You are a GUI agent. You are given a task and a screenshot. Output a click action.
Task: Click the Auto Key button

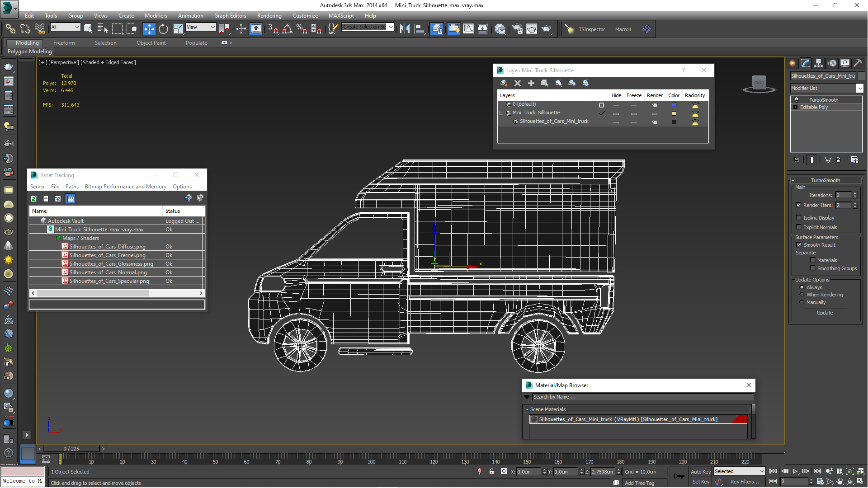click(x=700, y=471)
